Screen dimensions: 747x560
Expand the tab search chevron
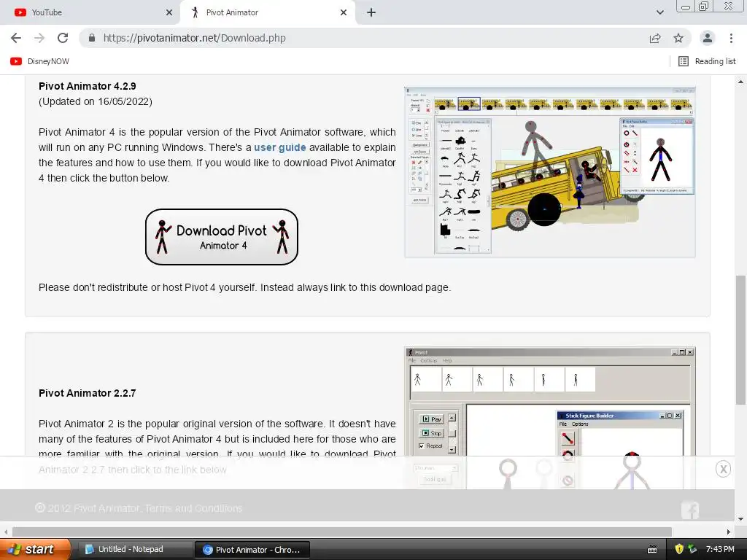[659, 12]
